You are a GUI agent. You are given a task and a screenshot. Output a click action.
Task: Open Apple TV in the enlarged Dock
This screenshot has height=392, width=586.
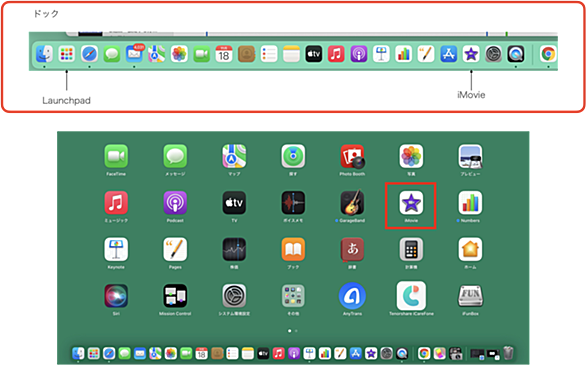click(314, 54)
